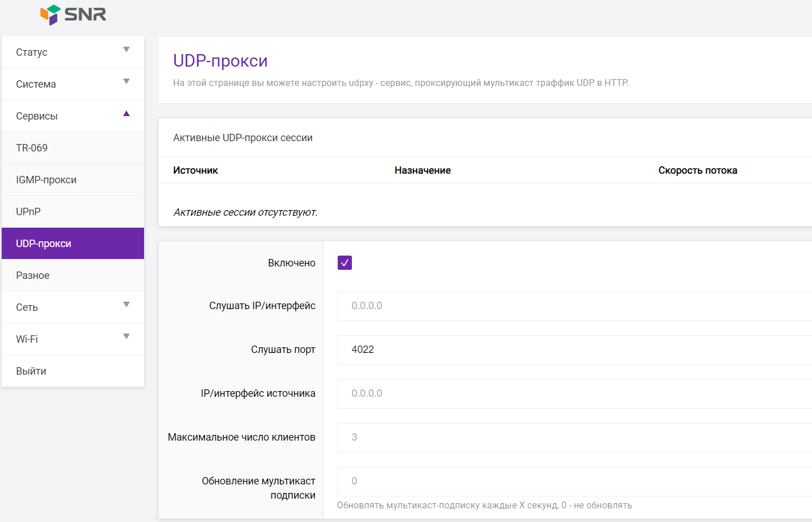Screen dimensions: 812x522
Task: Uncheck the Включено checkbox
Action: 345,262
